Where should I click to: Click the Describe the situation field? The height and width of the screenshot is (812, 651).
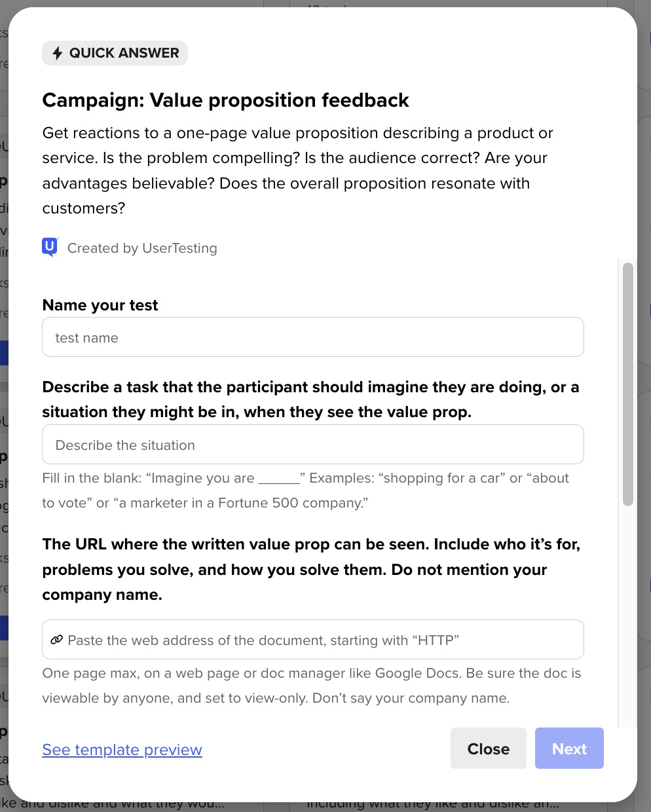point(312,445)
